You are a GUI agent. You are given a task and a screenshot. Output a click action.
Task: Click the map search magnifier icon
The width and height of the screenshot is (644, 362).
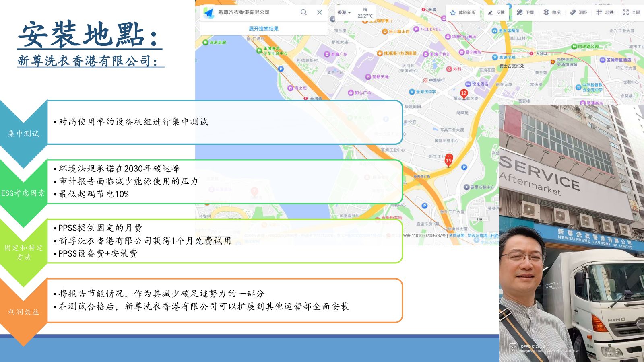[303, 12]
